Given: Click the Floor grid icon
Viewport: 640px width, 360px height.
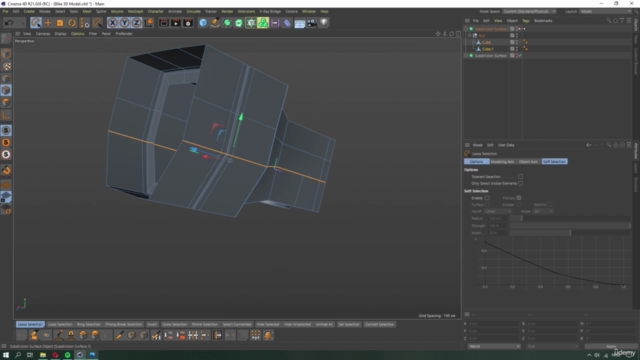Looking at the screenshot, I should tap(300, 23).
